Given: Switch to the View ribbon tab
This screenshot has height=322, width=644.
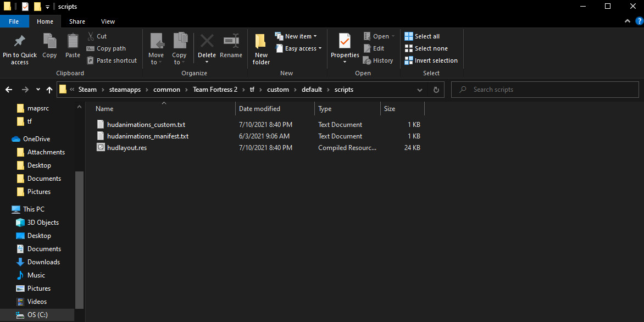Looking at the screenshot, I should (108, 21).
